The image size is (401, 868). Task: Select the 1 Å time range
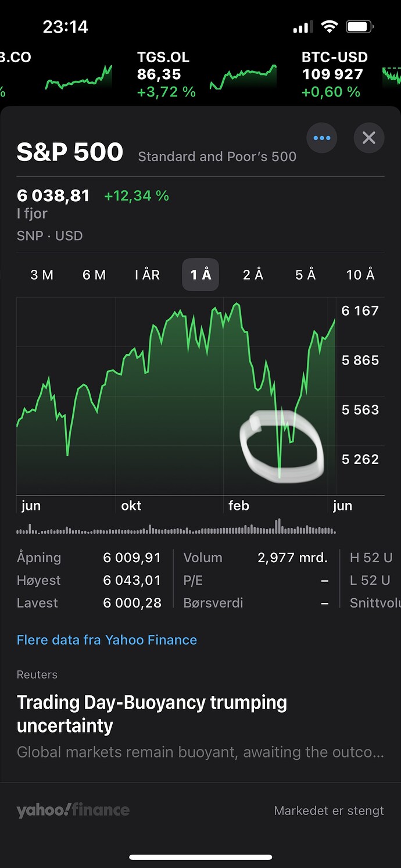point(201,274)
